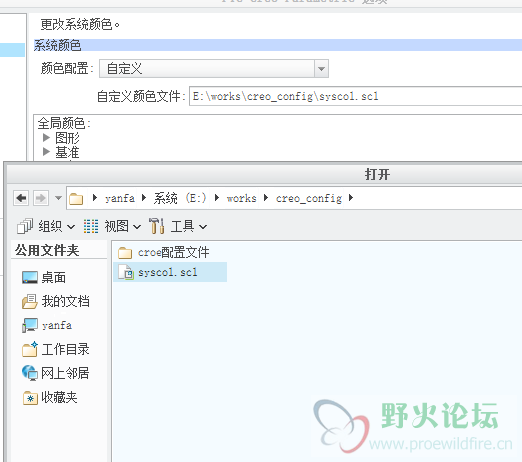
Task: Click the 桌面 monitor icon
Action: [x=30, y=277]
